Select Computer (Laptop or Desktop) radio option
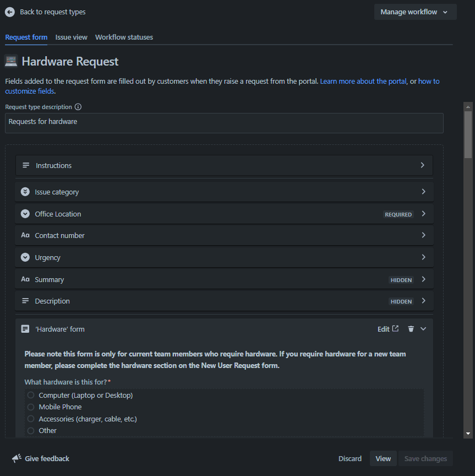 (31, 395)
